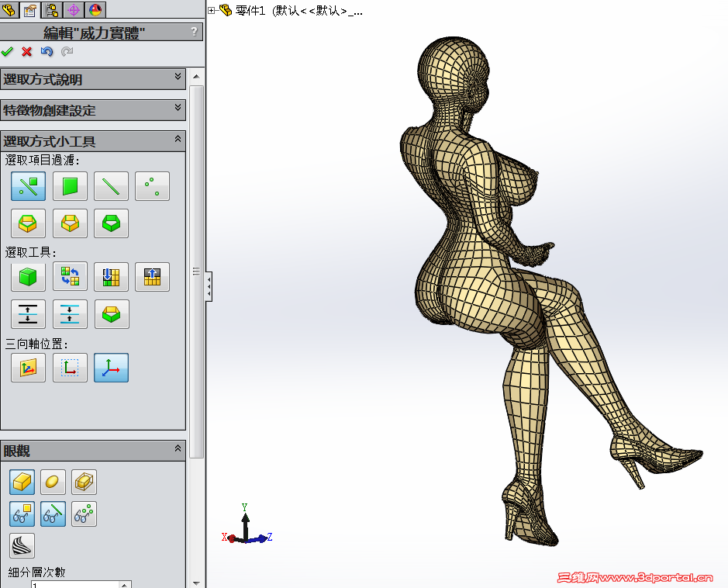Viewport: 728px width, 588px height.
Task: Click the 細分層次數 spinner up arrow
Action: (x=124, y=585)
